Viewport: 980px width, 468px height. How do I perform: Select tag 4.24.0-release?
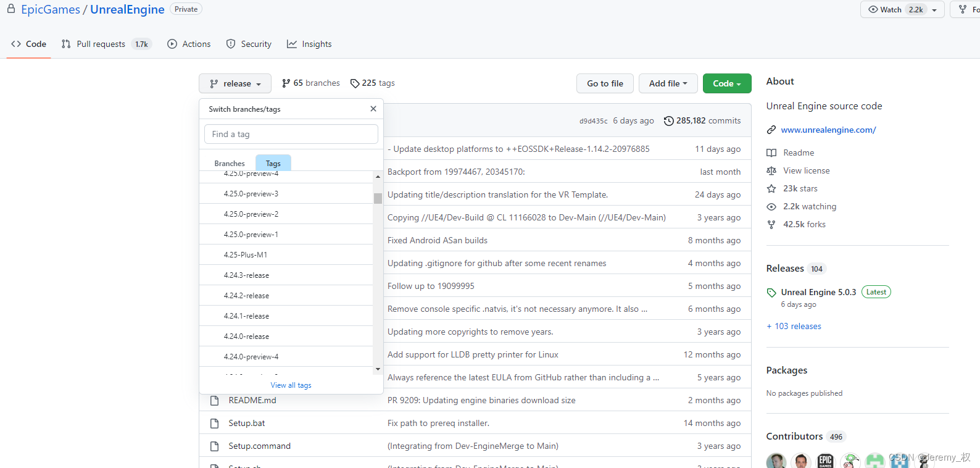click(286, 336)
